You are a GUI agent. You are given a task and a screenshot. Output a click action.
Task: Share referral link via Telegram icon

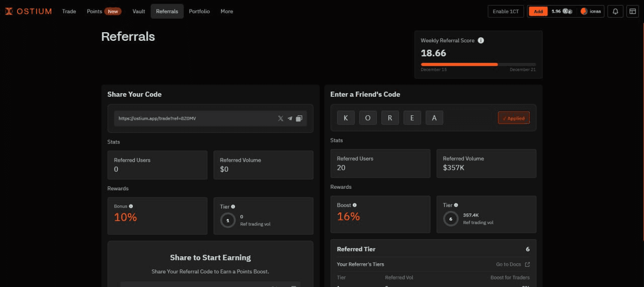(x=290, y=118)
